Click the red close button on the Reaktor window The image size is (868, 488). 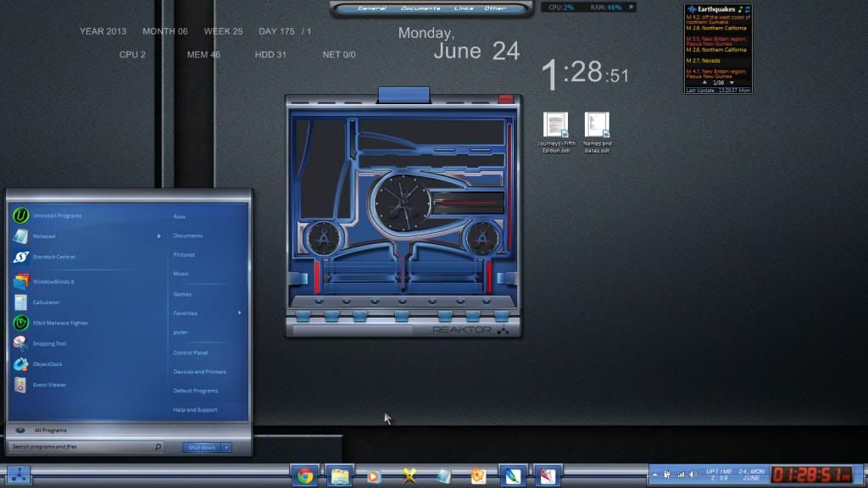coord(506,99)
